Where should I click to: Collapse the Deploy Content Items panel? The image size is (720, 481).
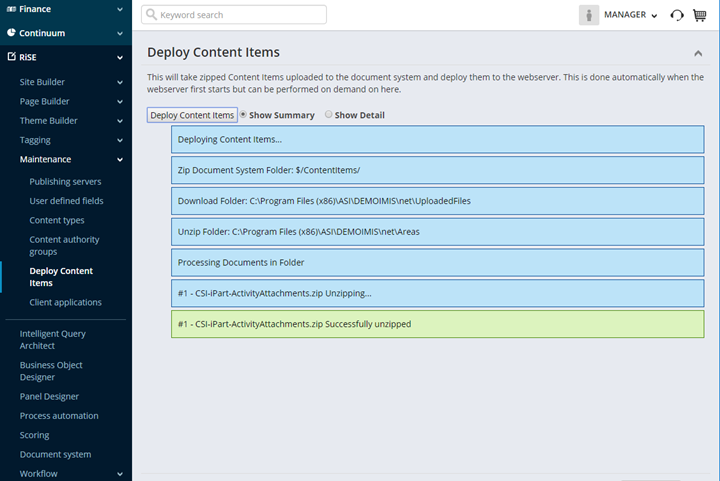(x=697, y=53)
